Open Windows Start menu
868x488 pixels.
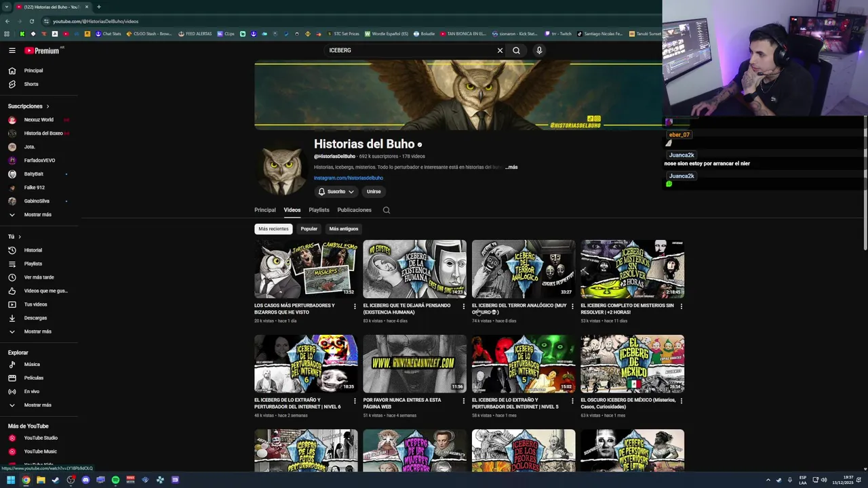11,480
